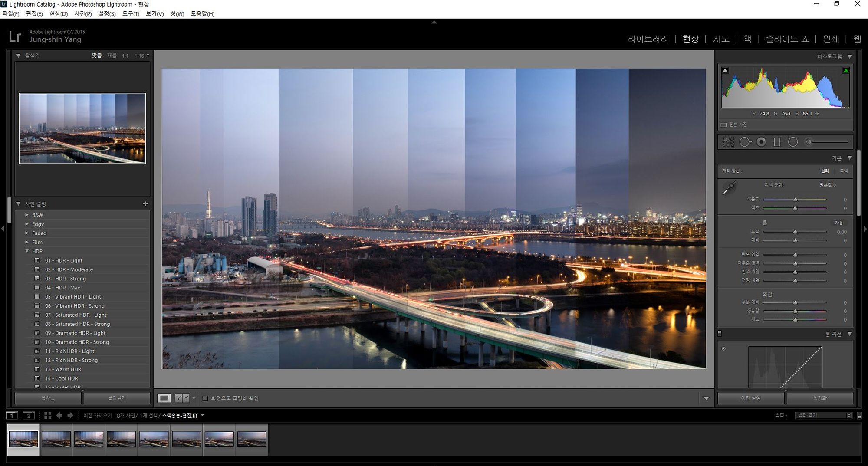
Task: Select the Graduated Filter tool
Action: point(777,142)
